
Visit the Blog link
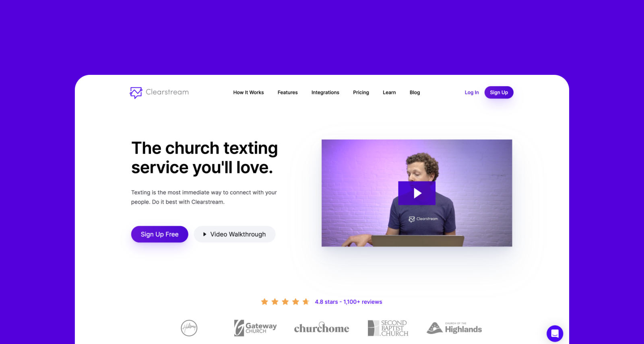coord(415,93)
